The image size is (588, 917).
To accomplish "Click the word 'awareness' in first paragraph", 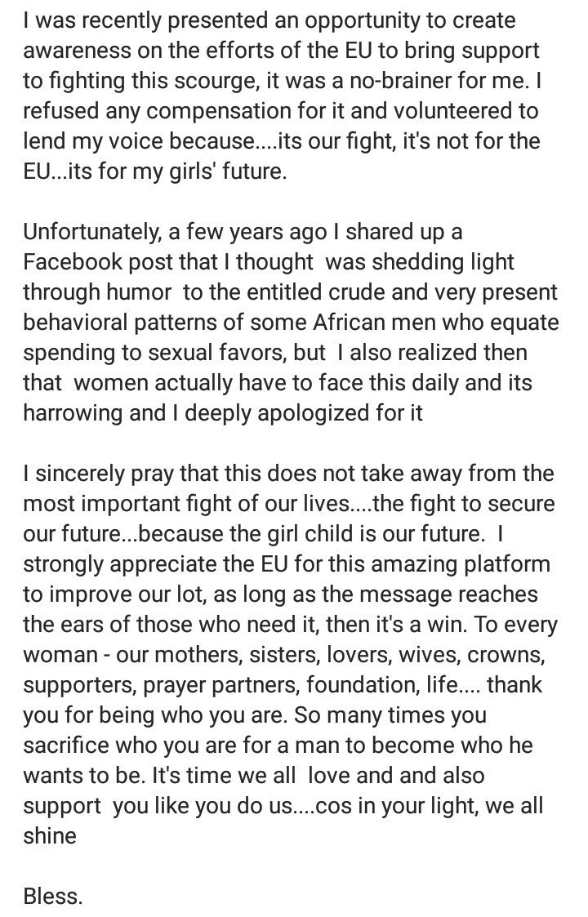I will point(77,51).
